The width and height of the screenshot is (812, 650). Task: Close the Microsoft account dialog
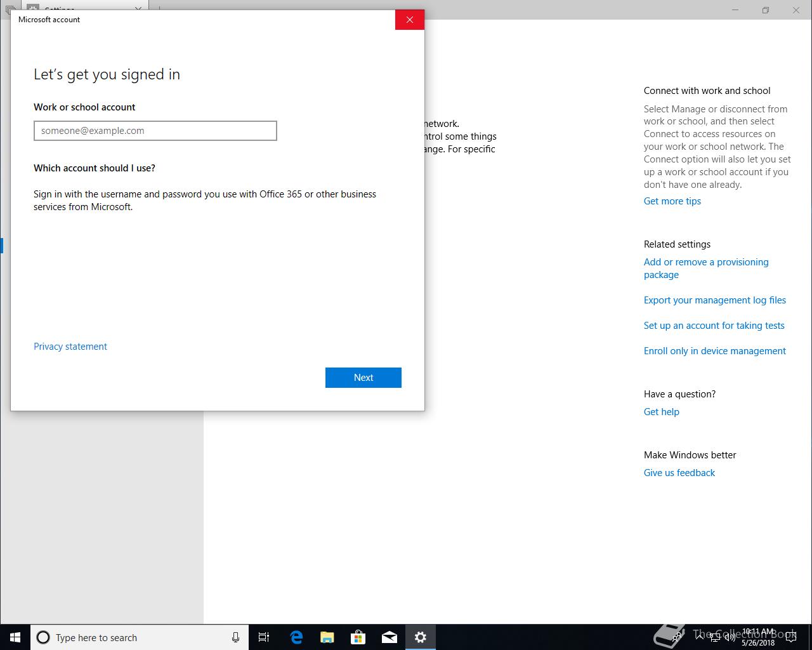click(x=410, y=20)
